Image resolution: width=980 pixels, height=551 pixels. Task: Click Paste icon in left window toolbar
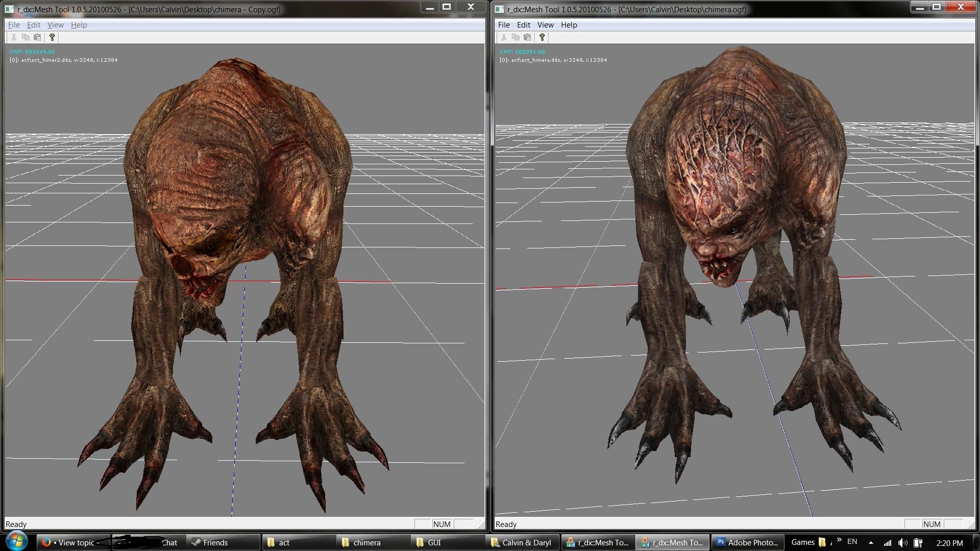tap(37, 37)
